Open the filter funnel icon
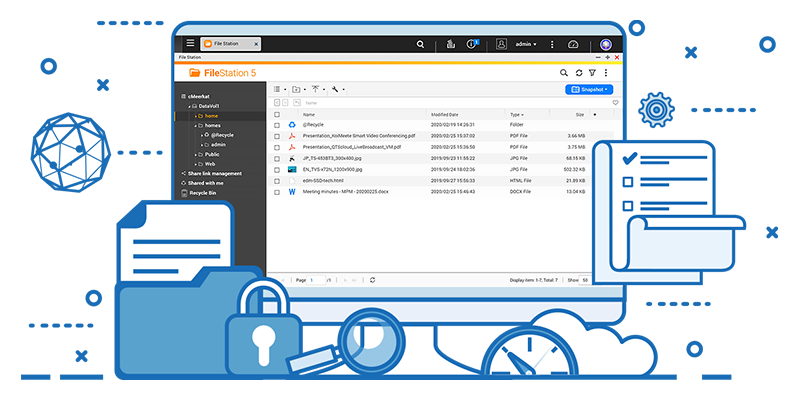Image resolution: width=800 pixels, height=400 pixels. coord(592,73)
